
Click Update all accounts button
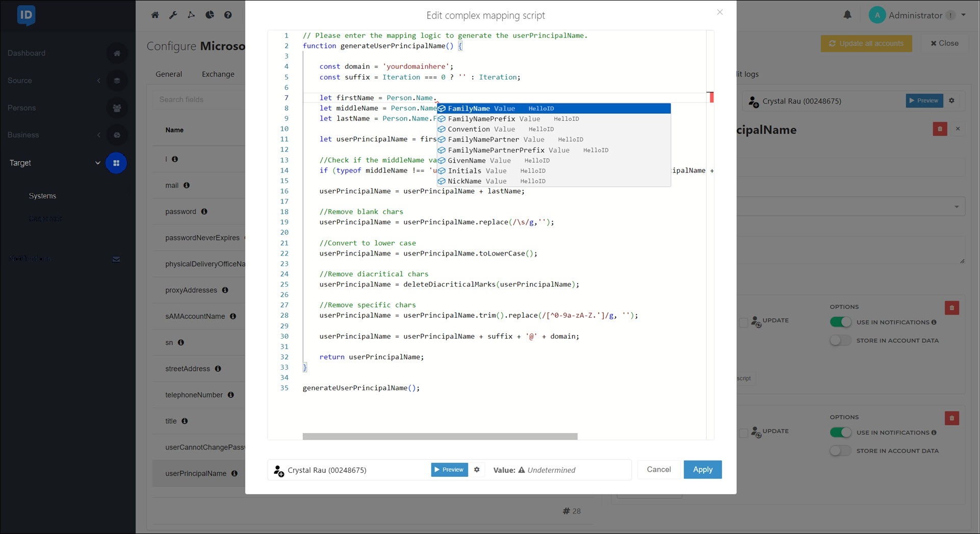[x=866, y=43]
